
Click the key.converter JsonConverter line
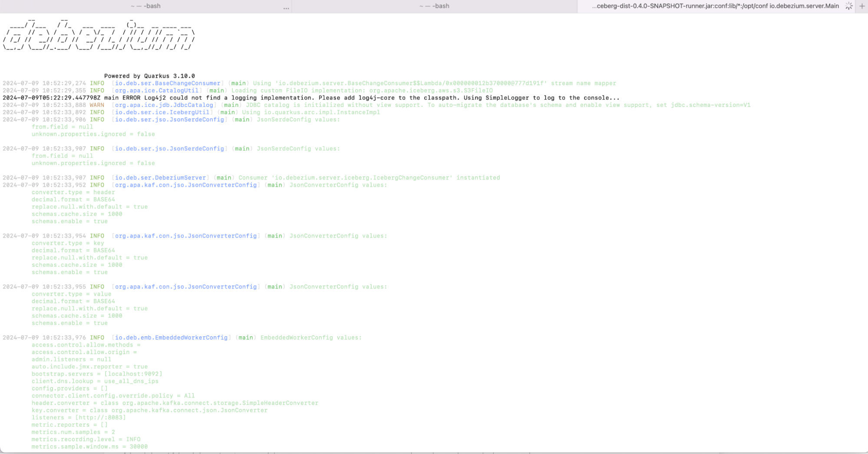149,411
